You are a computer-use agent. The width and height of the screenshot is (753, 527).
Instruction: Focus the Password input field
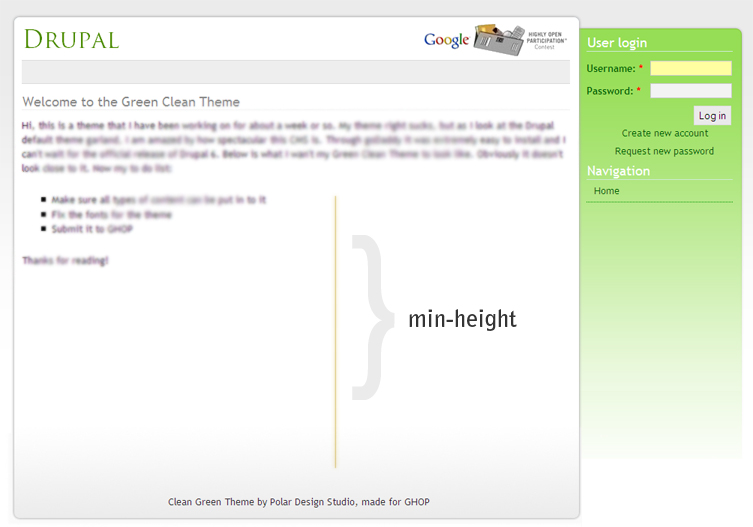691,90
